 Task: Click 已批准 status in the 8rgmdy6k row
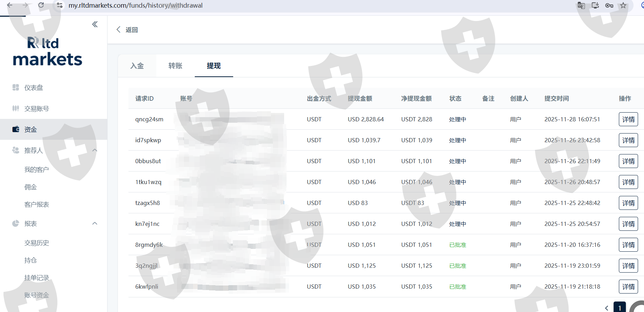point(458,245)
